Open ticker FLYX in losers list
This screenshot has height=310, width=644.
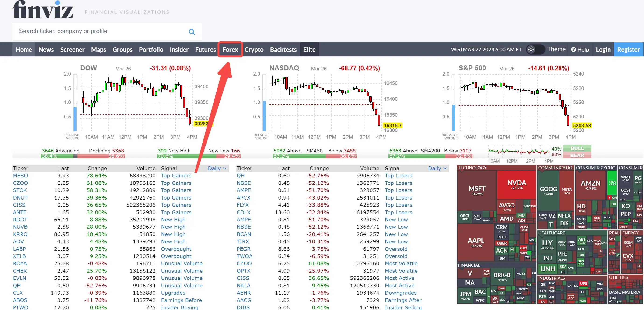tap(243, 205)
